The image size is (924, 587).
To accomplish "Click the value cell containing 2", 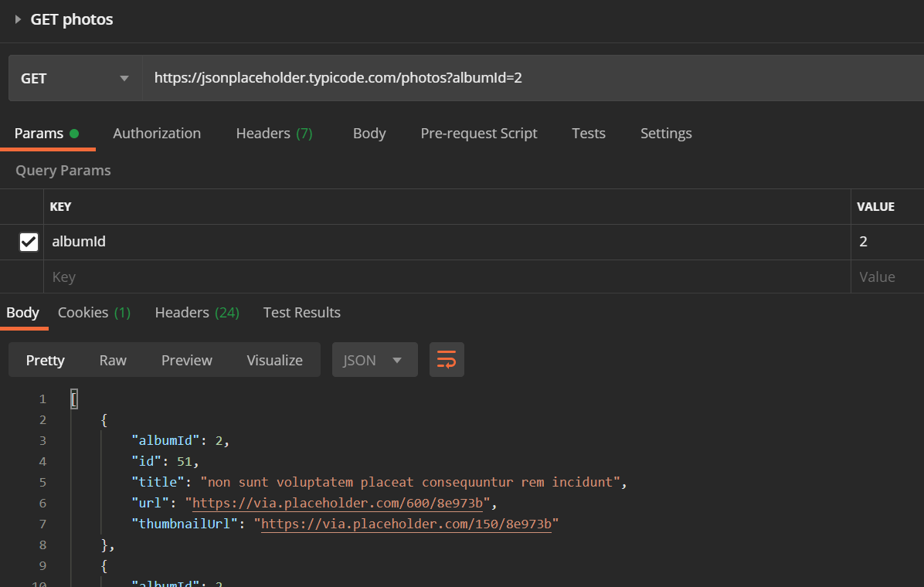I will (x=888, y=243).
